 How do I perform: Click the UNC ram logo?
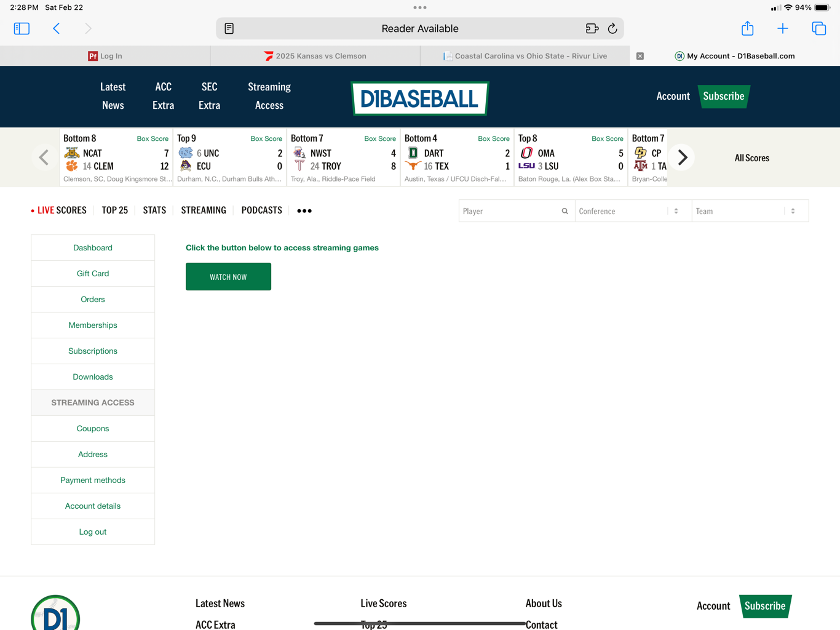tap(185, 153)
